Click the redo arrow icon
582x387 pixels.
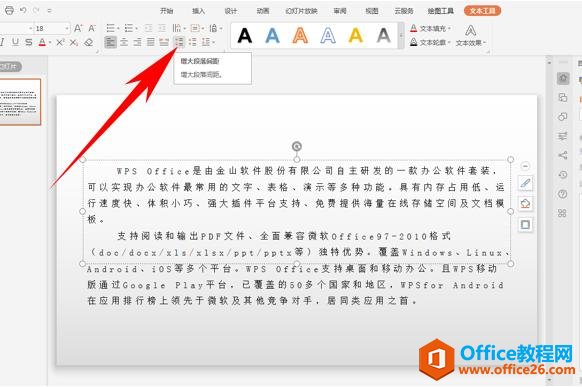(x=36, y=10)
